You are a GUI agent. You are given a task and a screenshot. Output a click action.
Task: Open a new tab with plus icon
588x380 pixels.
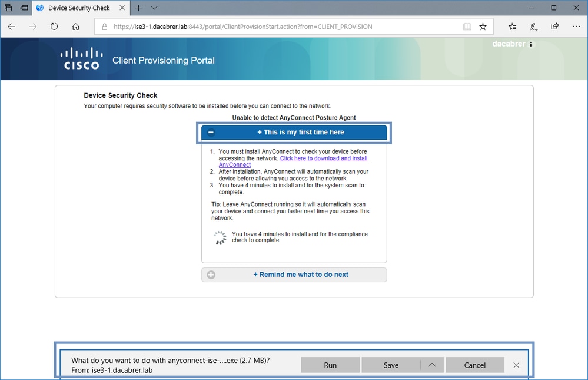click(x=138, y=8)
